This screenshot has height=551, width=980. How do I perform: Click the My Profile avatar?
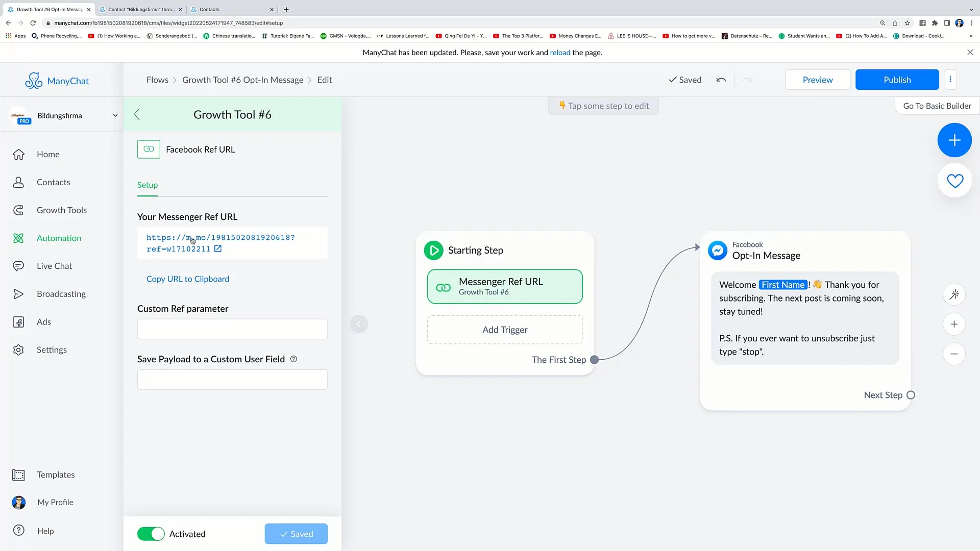[18, 503]
